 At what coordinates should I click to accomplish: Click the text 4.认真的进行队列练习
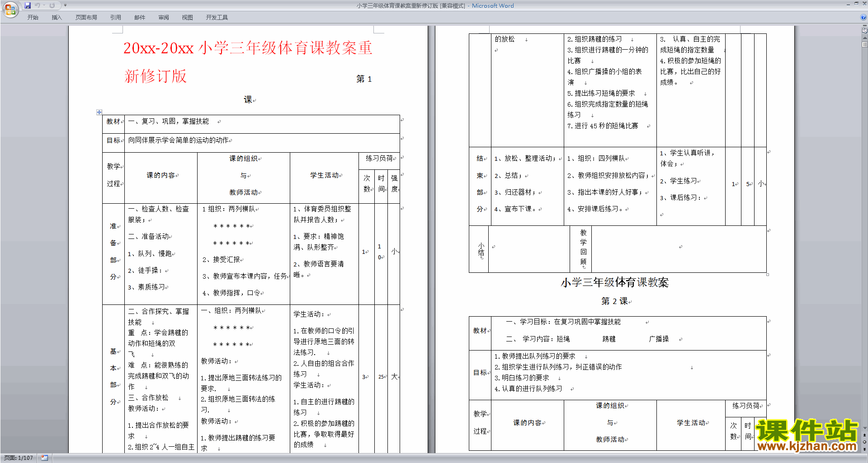click(528, 389)
